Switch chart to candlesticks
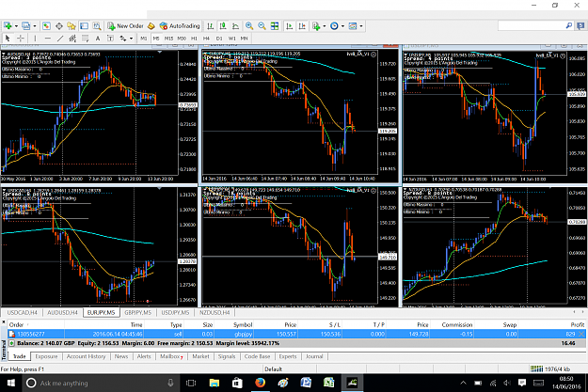 (x=223, y=26)
